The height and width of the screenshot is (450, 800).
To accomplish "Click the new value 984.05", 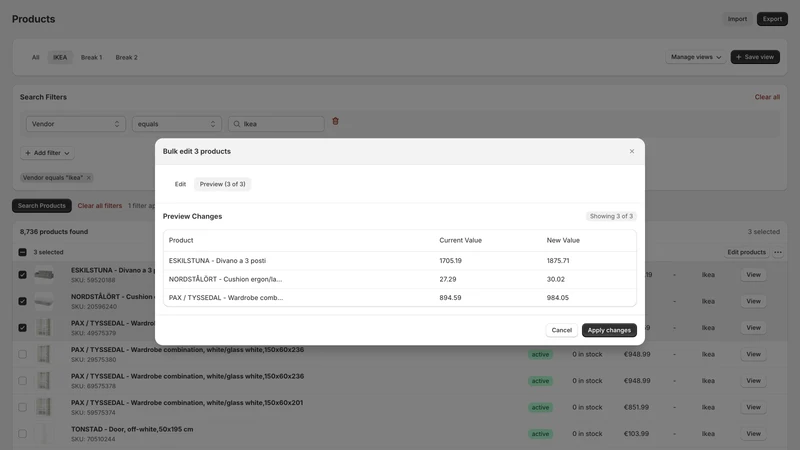I will pyautogui.click(x=558, y=297).
